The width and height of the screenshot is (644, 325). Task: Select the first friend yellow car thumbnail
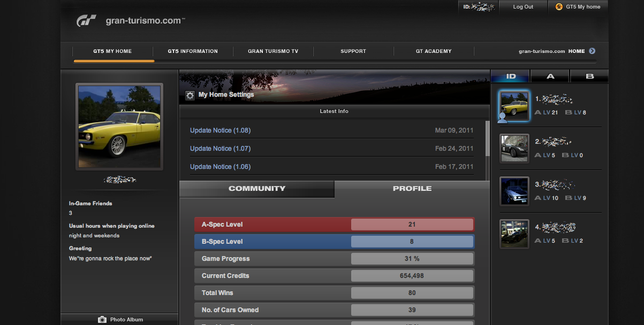pyautogui.click(x=514, y=105)
